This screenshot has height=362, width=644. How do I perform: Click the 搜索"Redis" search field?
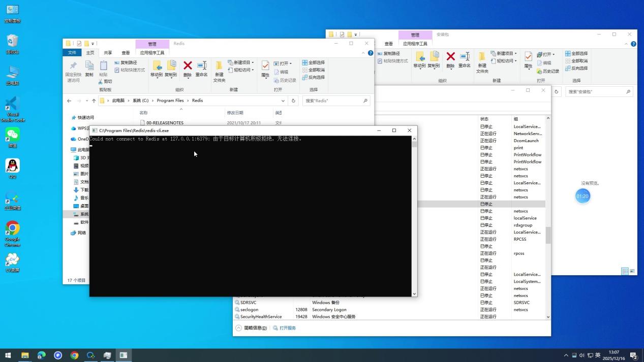[333, 101]
